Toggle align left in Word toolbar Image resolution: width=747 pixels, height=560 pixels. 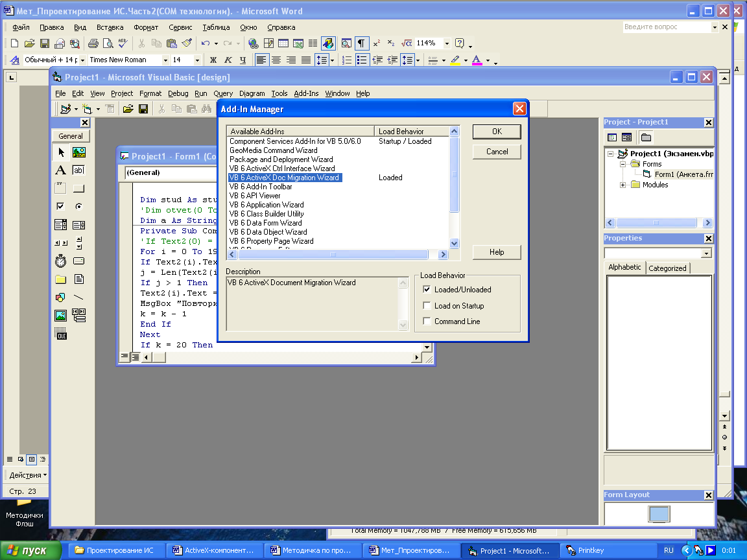pyautogui.click(x=261, y=60)
